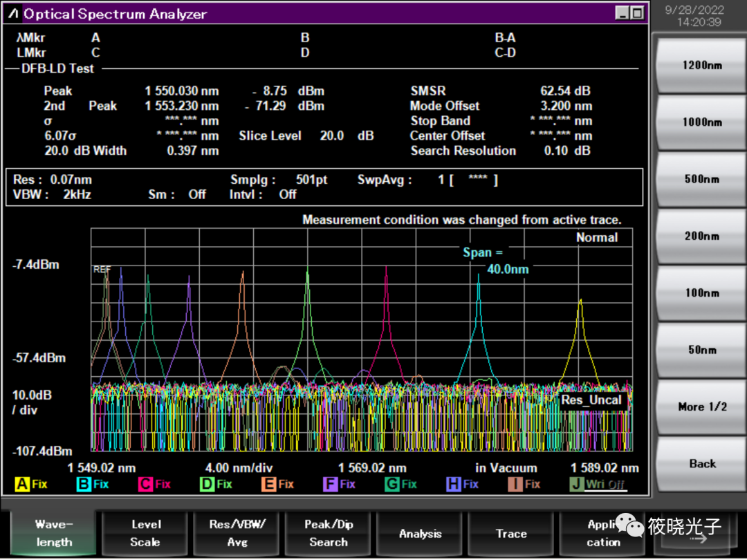The image size is (747, 560).
Task: Select trace F purple marker icon
Action: click(x=330, y=485)
